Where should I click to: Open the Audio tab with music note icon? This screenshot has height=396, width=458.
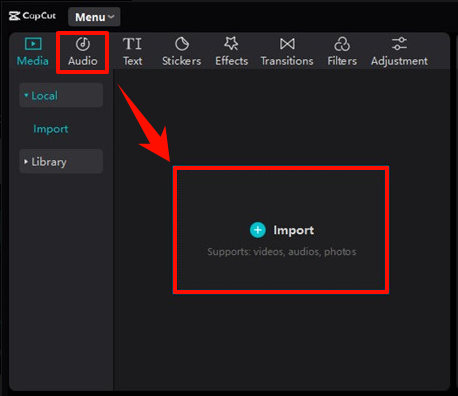coord(83,52)
